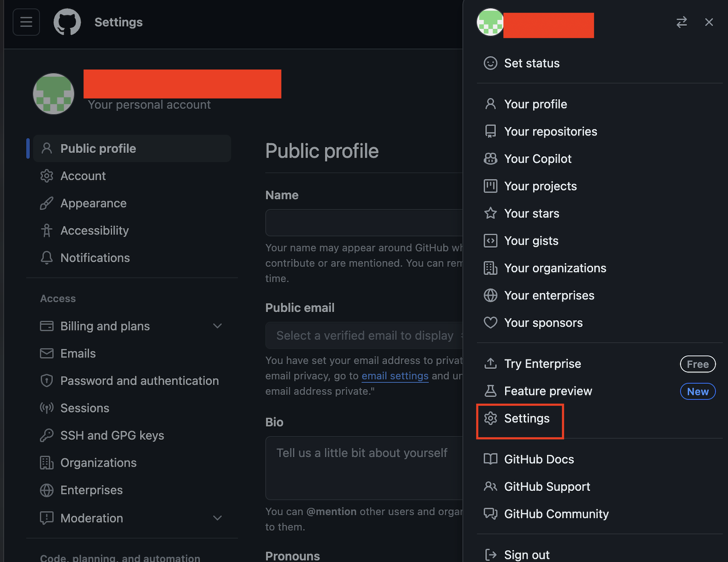Viewport: 728px width, 562px height.
Task: Open SSH and GPG keys page
Action: 132,435
